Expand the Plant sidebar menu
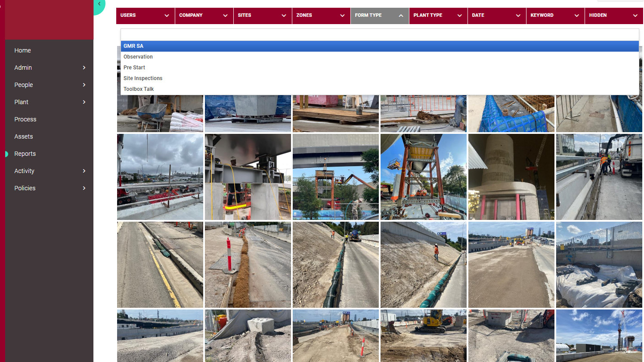 [x=49, y=102]
